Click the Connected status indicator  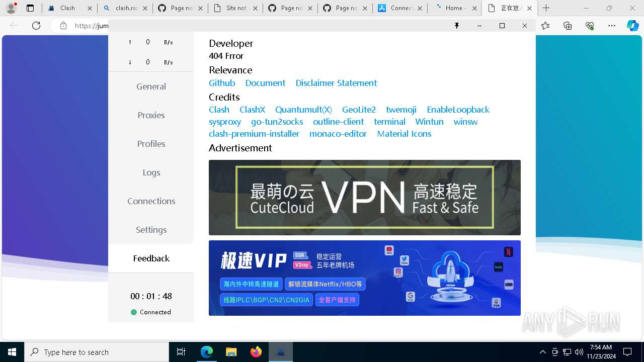(151, 312)
